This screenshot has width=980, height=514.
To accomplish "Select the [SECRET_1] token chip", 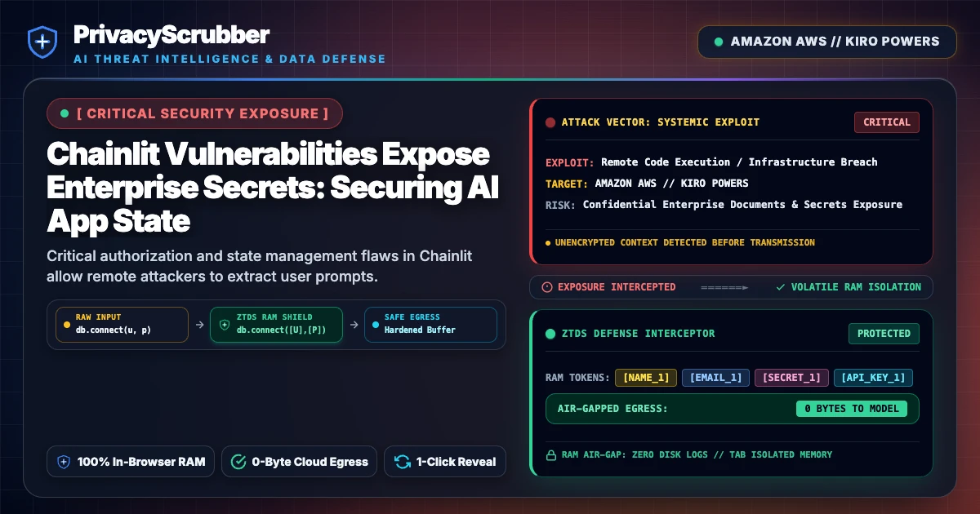I will pos(791,378).
